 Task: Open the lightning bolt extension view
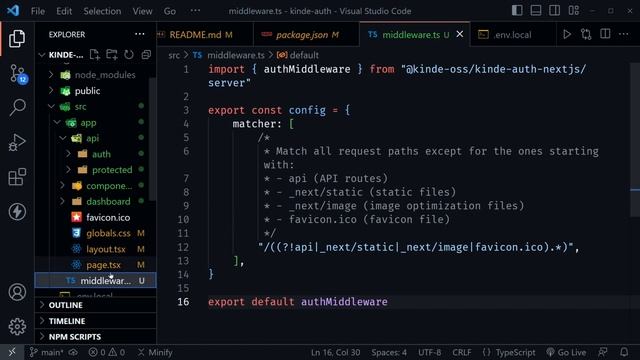[17, 212]
